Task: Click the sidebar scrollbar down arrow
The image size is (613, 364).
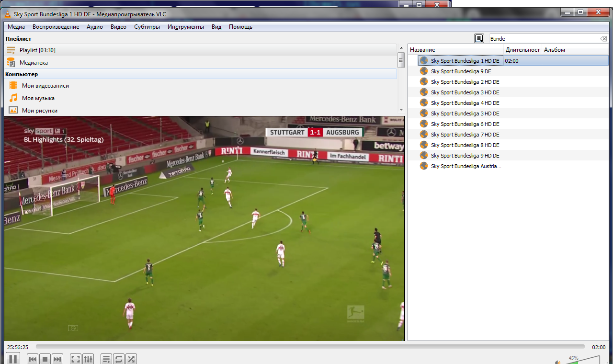Action: [401, 110]
